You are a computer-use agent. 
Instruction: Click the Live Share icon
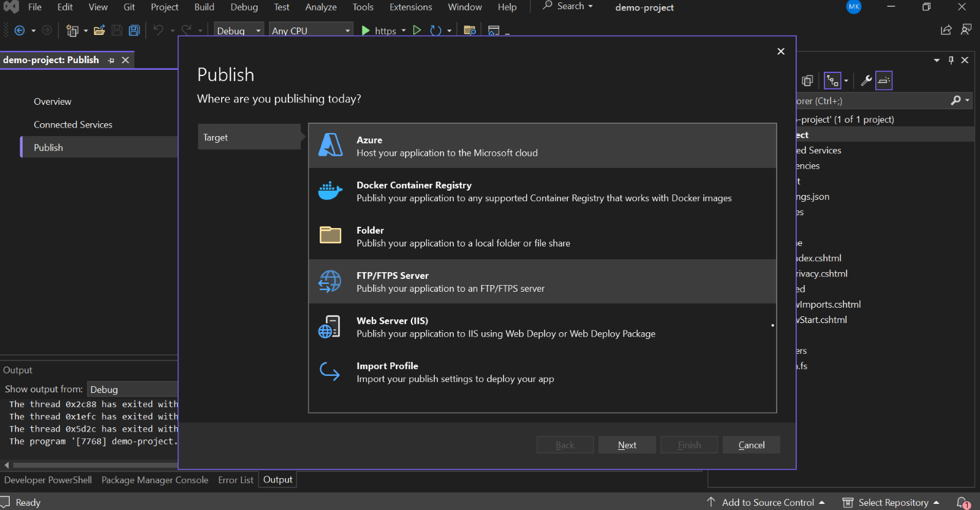[x=946, y=29]
